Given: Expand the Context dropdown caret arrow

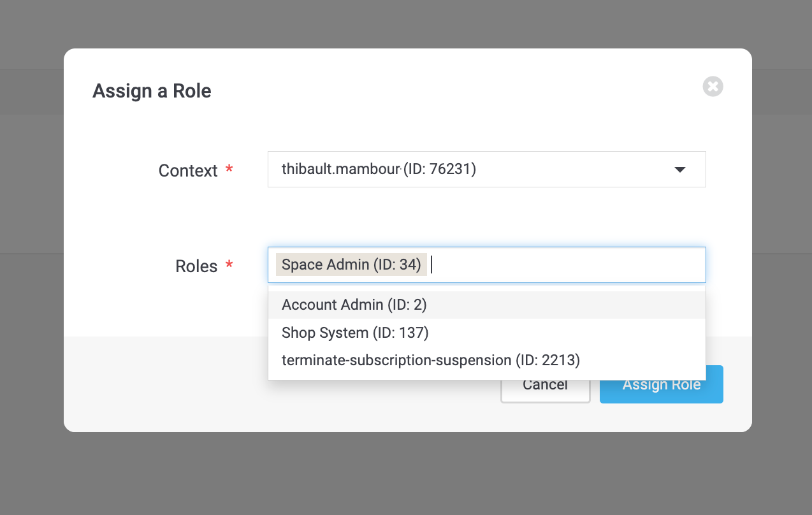Looking at the screenshot, I should point(679,170).
